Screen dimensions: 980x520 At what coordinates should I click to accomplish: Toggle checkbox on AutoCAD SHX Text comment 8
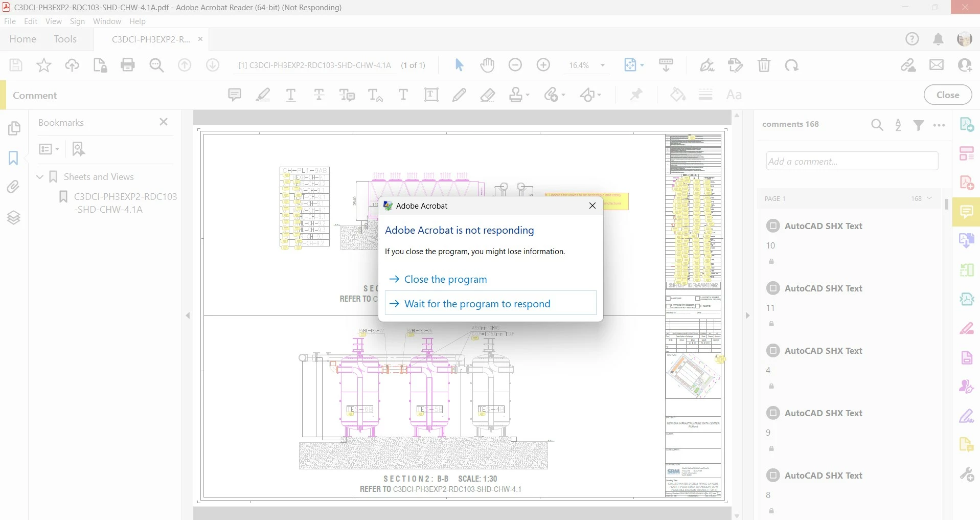(x=773, y=475)
